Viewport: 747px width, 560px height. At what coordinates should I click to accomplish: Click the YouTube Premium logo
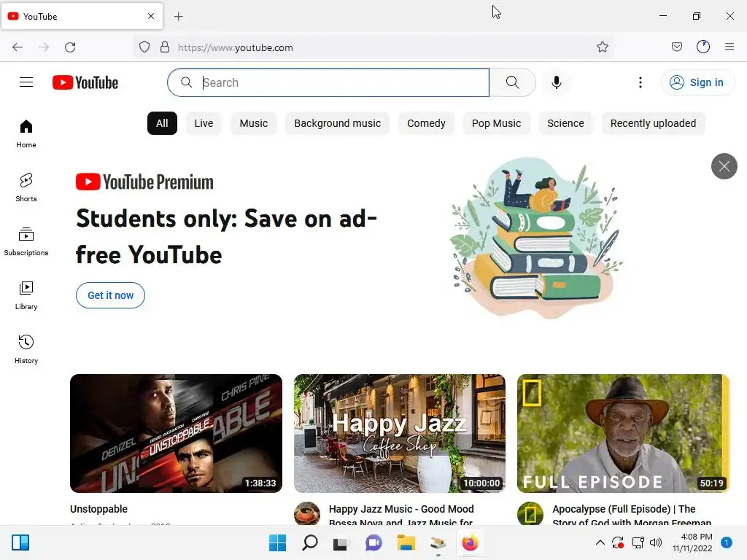(x=144, y=182)
